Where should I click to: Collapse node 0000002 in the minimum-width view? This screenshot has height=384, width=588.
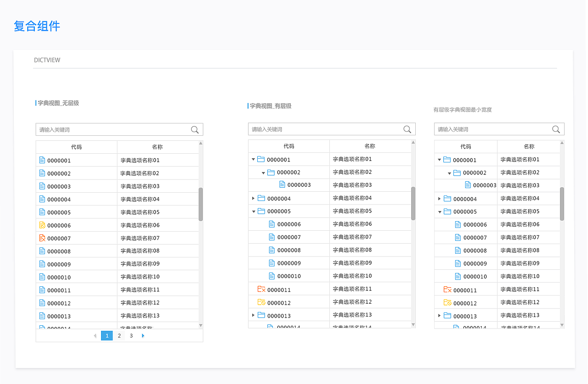point(449,173)
